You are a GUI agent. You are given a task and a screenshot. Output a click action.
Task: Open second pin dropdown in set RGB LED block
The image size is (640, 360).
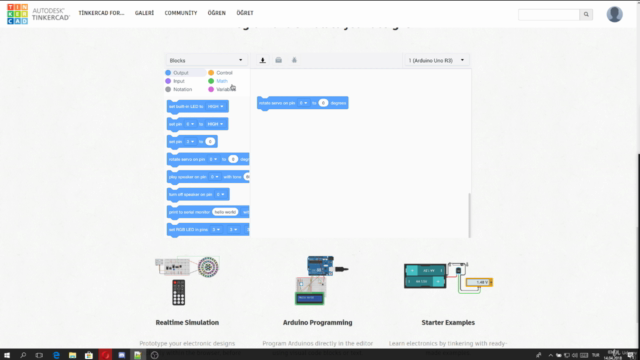pyautogui.click(x=233, y=230)
